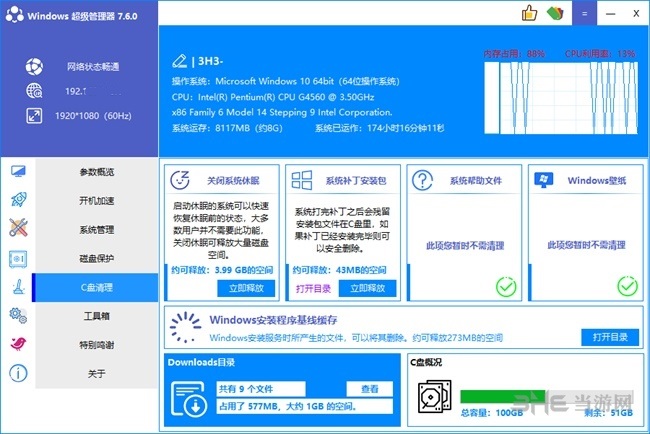Click the 占用了 577MB 大约 1GB field
650x434 pixels.
tap(305, 406)
